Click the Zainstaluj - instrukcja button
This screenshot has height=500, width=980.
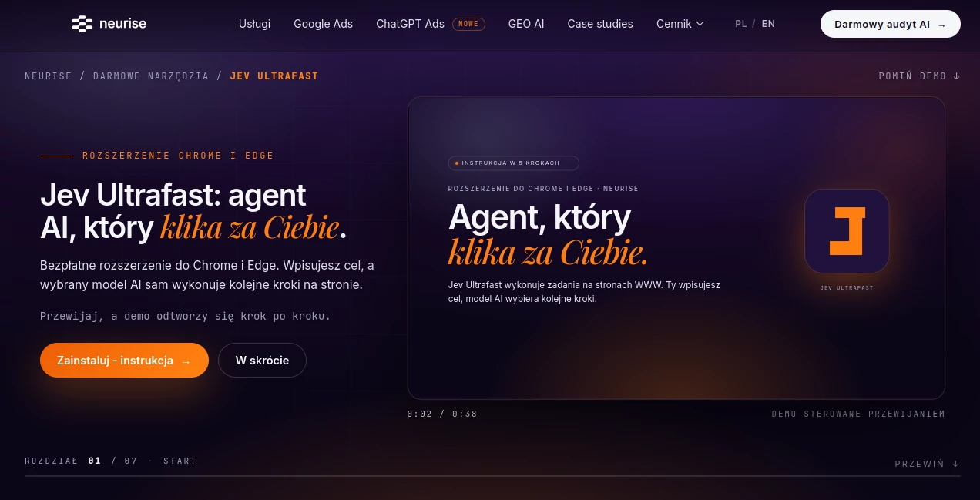coord(124,361)
